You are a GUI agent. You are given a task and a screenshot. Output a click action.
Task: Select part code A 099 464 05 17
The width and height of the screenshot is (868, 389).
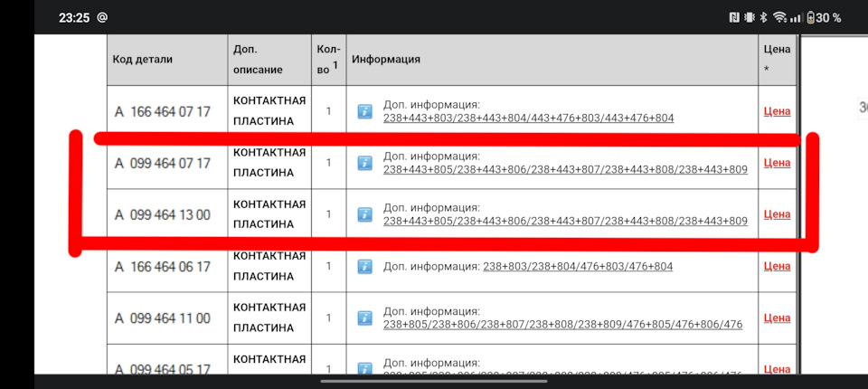coord(162,369)
